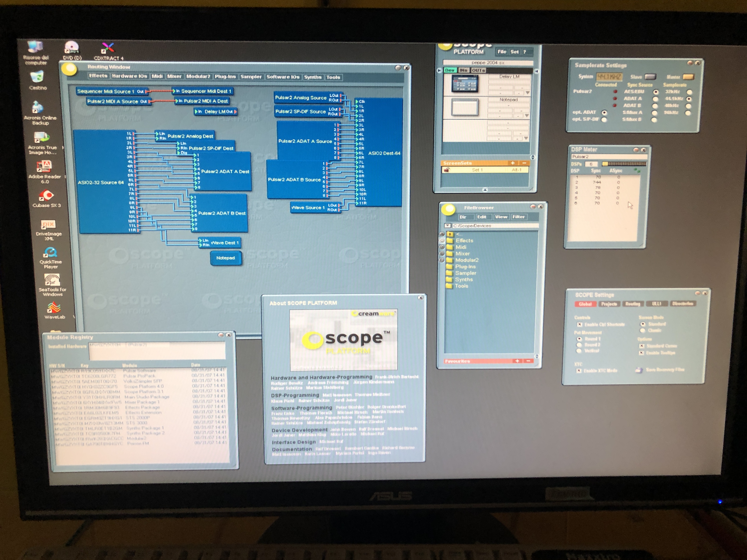
Task: Open the FileBrowser path dropdown arrow
Action: [447, 226]
